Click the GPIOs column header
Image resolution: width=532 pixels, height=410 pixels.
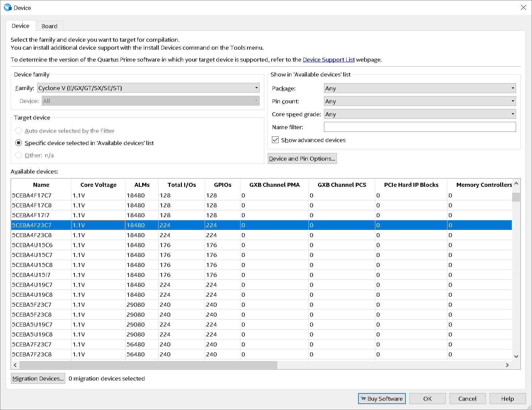(223, 185)
